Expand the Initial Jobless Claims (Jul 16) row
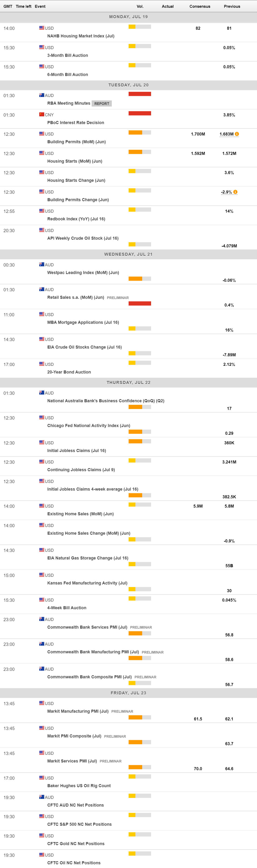Image resolution: width=257 pixels, height=868 pixels. (x=76, y=451)
